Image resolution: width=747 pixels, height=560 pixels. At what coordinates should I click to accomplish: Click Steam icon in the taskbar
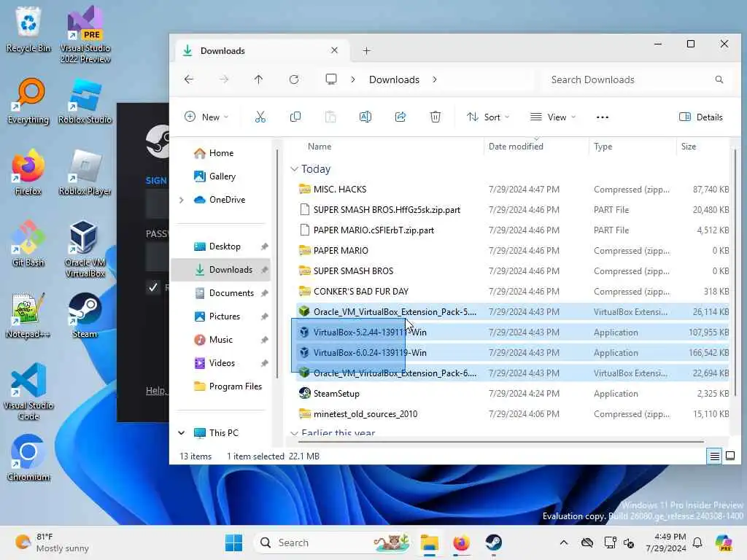tap(494, 542)
